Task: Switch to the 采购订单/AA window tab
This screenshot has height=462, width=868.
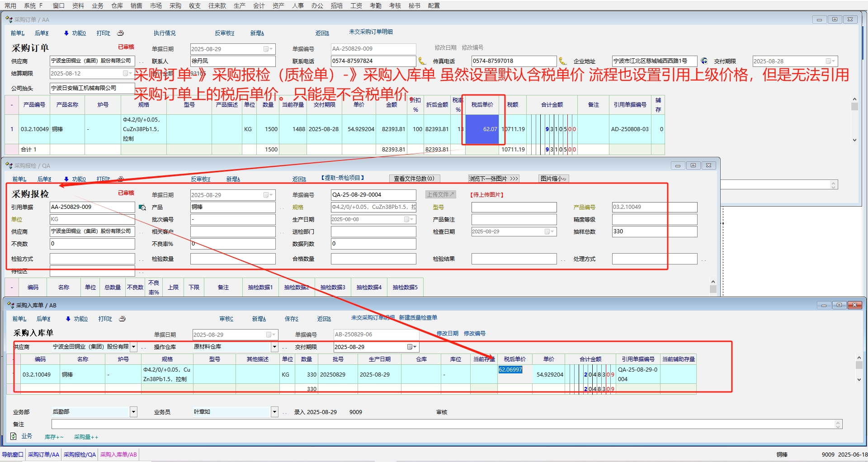Action: pyautogui.click(x=43, y=454)
